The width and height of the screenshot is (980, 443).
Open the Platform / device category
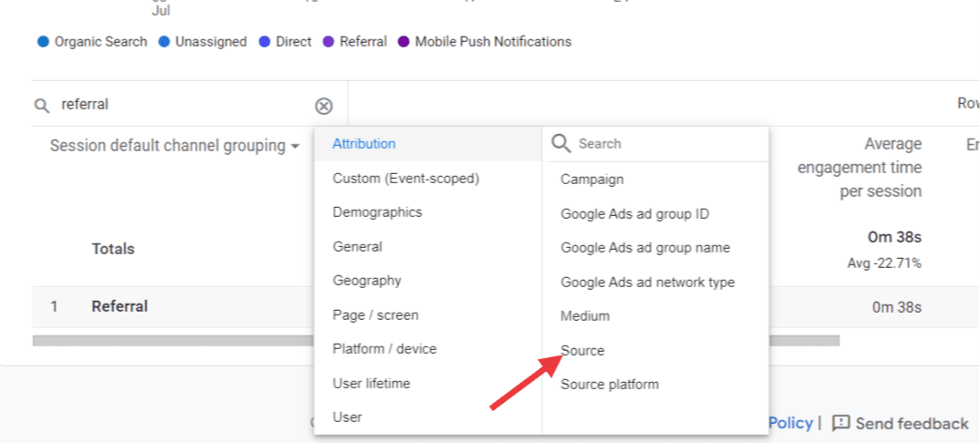coord(428,348)
